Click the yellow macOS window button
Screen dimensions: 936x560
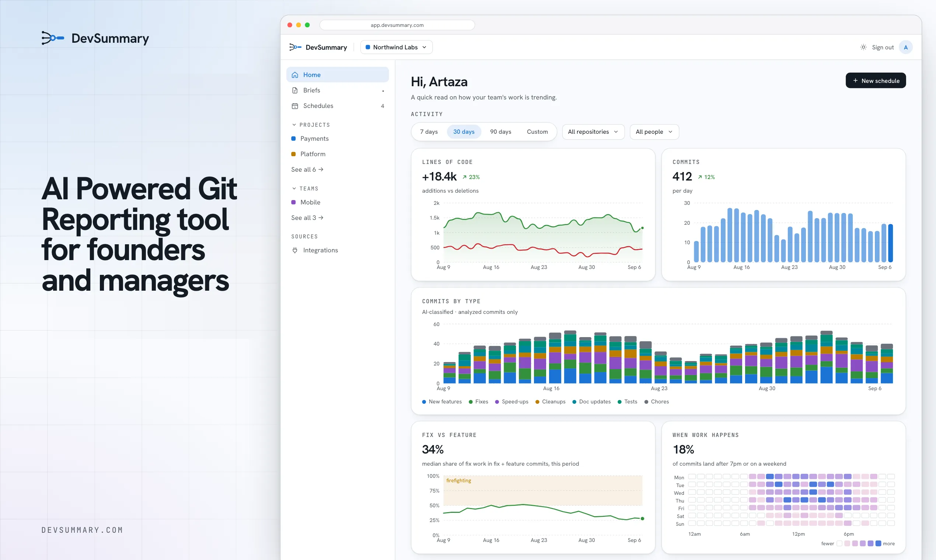click(298, 25)
